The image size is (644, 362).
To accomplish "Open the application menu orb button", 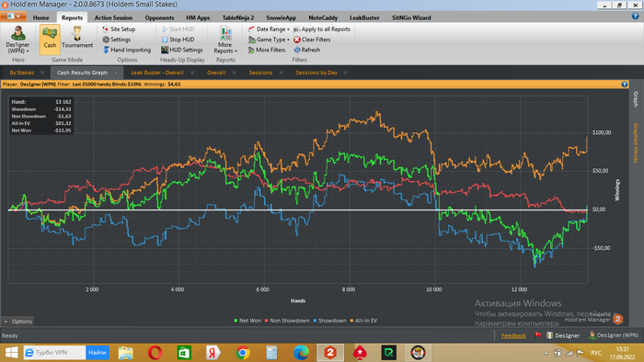I will (x=13, y=17).
